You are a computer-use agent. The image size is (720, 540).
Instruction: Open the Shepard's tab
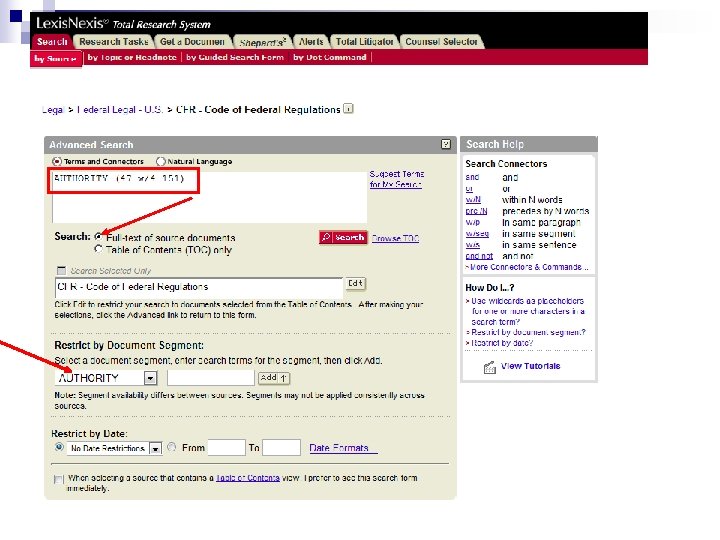click(x=263, y=42)
